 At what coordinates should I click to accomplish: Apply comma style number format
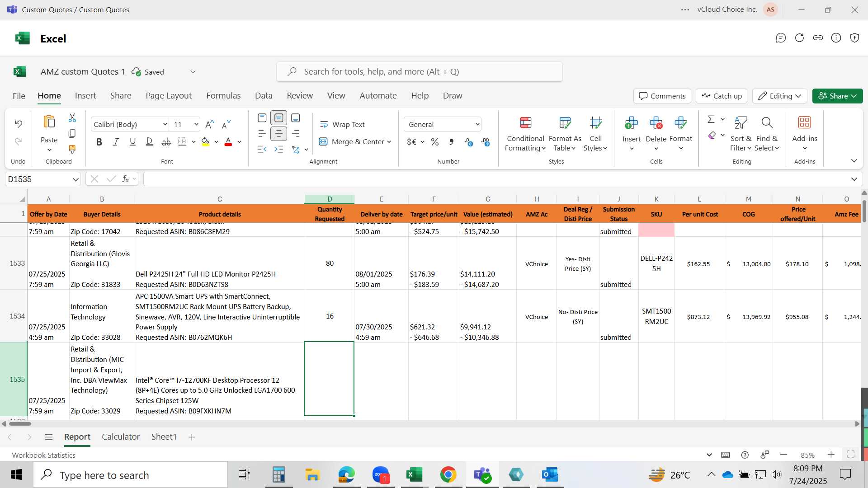(x=452, y=142)
